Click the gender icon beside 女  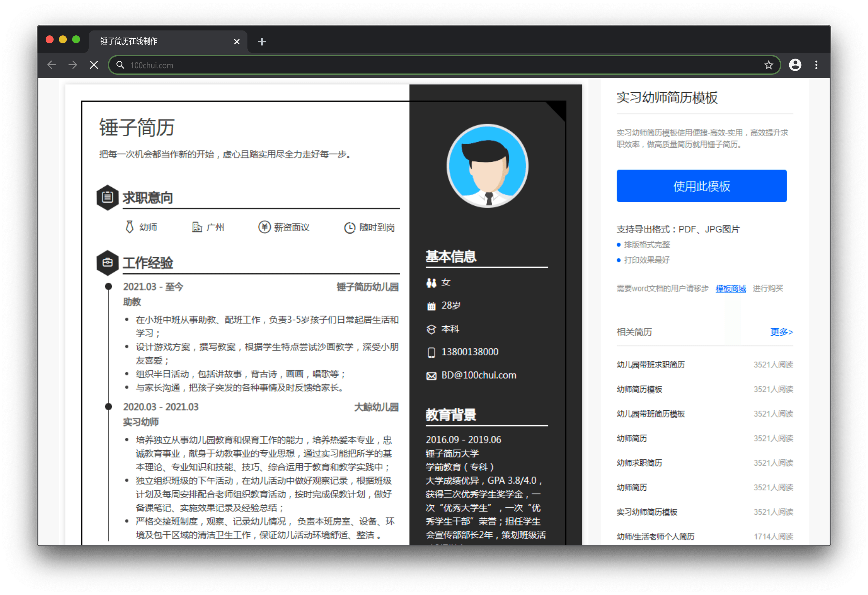pos(431,283)
